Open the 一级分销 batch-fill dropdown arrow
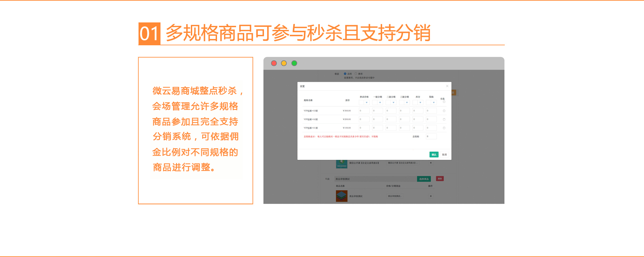The height and width of the screenshot is (257, 644). pos(380,102)
